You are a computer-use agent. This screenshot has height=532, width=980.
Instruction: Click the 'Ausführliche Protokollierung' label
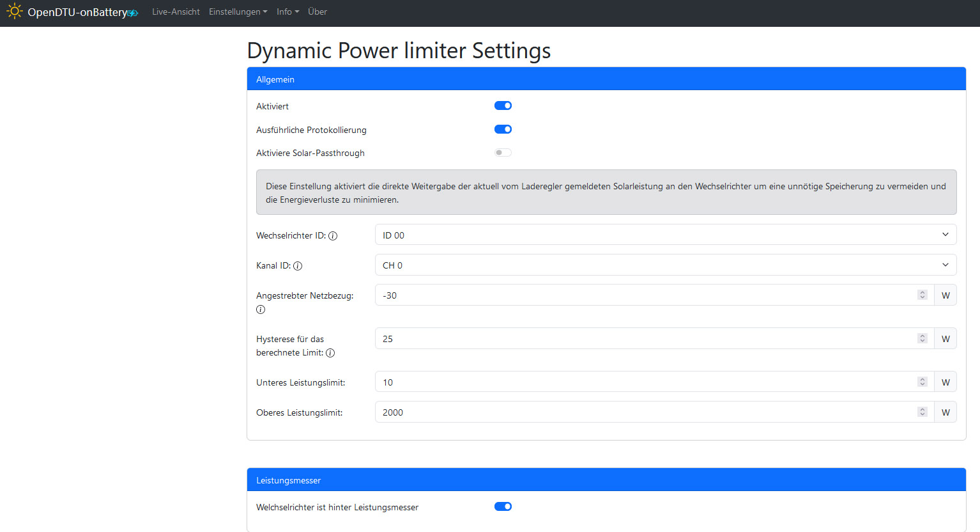coord(311,130)
